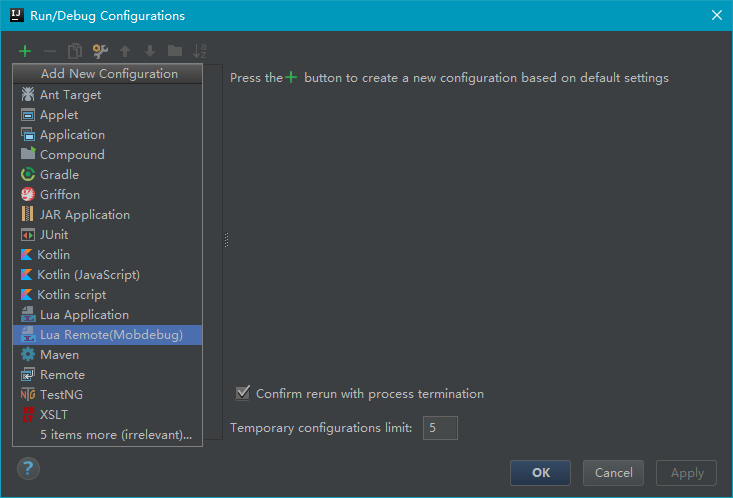Viewport: 733px width, 498px height.
Task: Select Application configuration type
Action: pos(108,135)
